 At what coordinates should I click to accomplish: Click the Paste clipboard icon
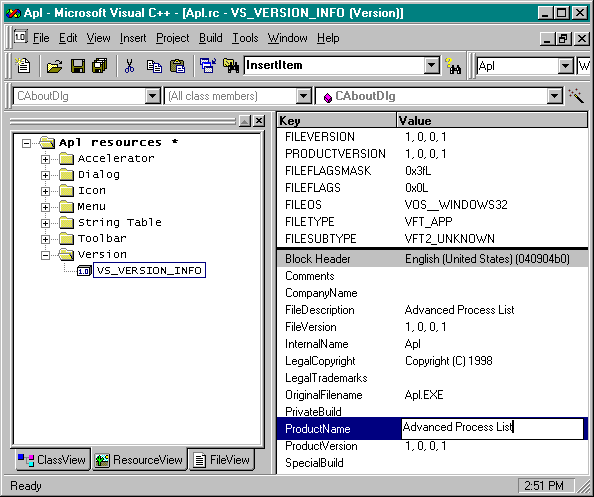177,66
